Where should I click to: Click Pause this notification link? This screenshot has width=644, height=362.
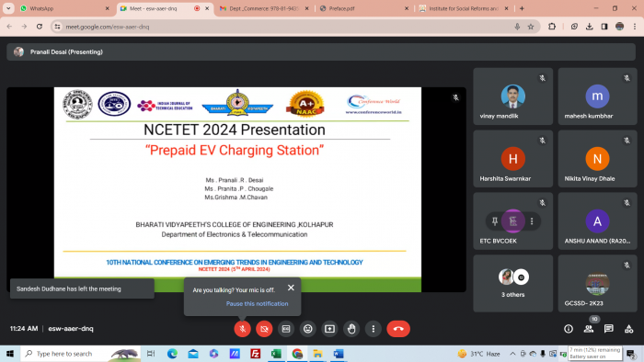pos(257,304)
